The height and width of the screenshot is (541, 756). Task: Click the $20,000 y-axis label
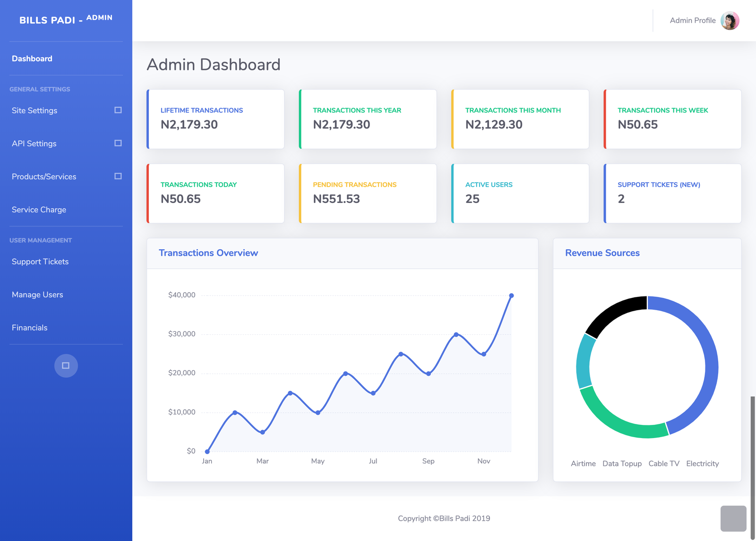pyautogui.click(x=181, y=373)
